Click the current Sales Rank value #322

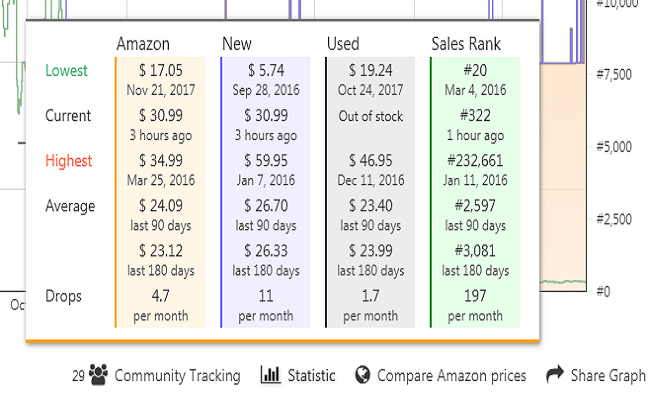click(475, 116)
